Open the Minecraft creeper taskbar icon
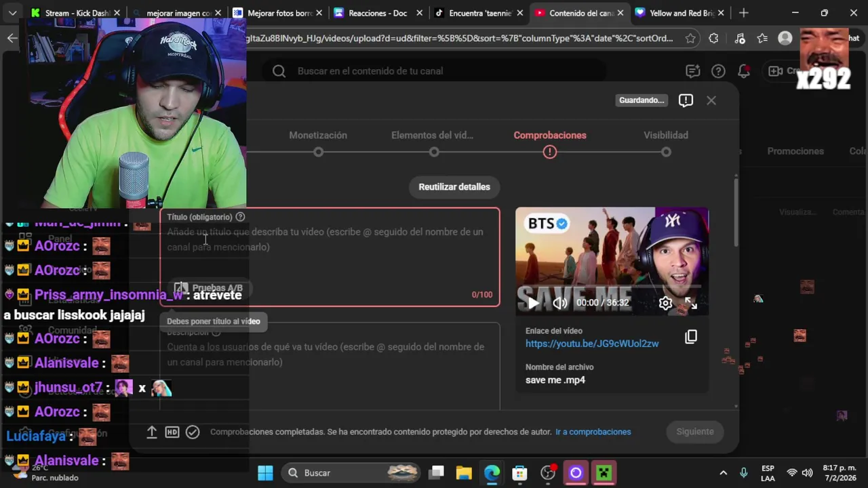The width and height of the screenshot is (868, 488). click(x=604, y=472)
